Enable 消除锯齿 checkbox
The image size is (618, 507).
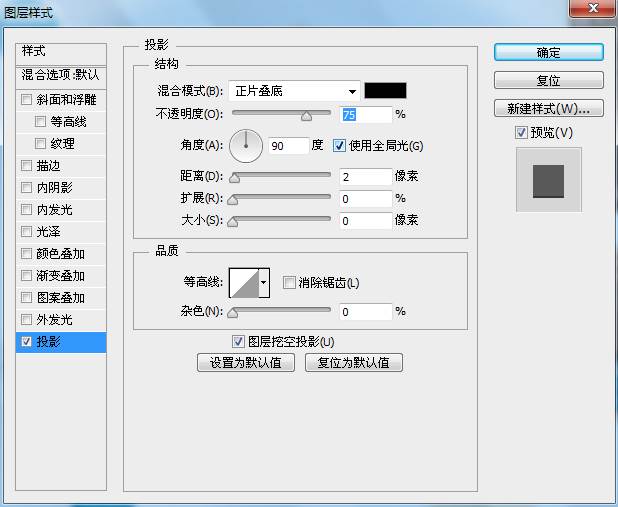pyautogui.click(x=289, y=282)
